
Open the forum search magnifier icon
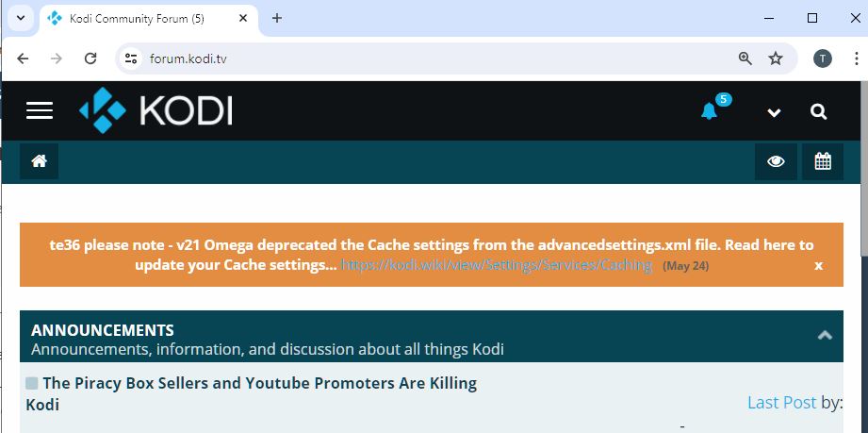tap(818, 112)
